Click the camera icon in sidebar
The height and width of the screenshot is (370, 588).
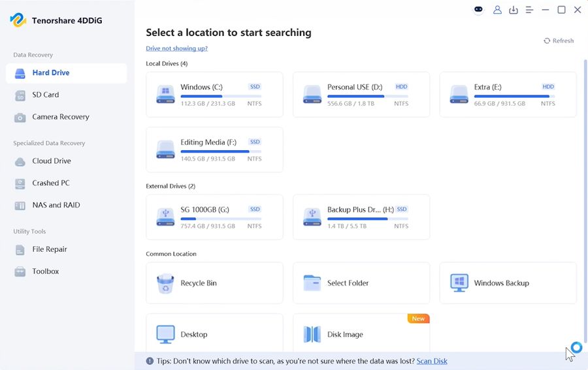pos(20,117)
